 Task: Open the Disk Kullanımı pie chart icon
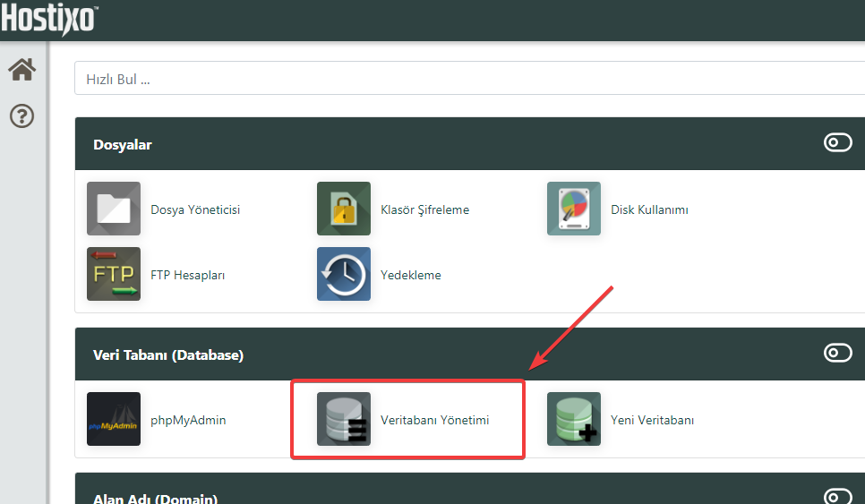click(574, 209)
